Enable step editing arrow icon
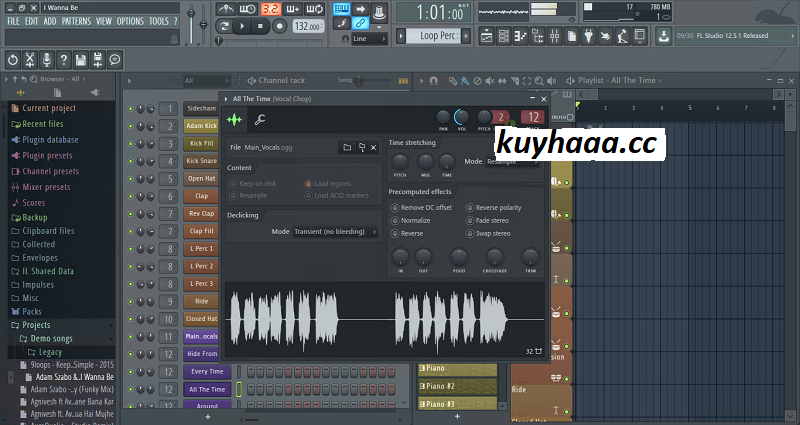Screen dimensions: 800x425 (x=360, y=9)
